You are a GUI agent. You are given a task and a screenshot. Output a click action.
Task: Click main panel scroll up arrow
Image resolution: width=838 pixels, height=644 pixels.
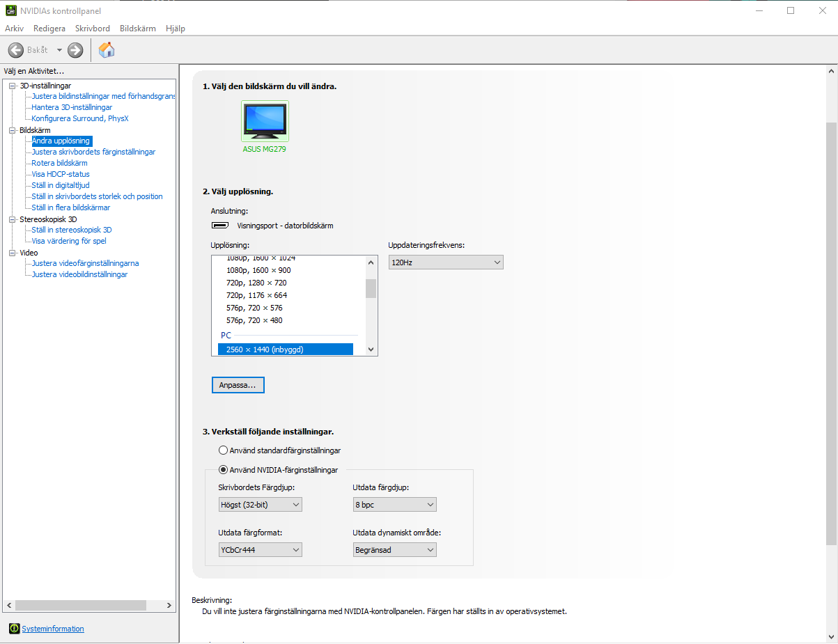pos(831,71)
